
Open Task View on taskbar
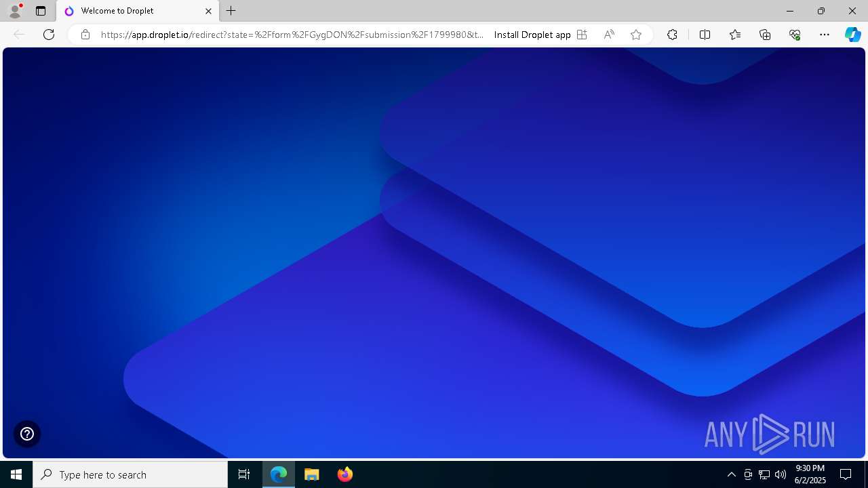click(x=244, y=474)
